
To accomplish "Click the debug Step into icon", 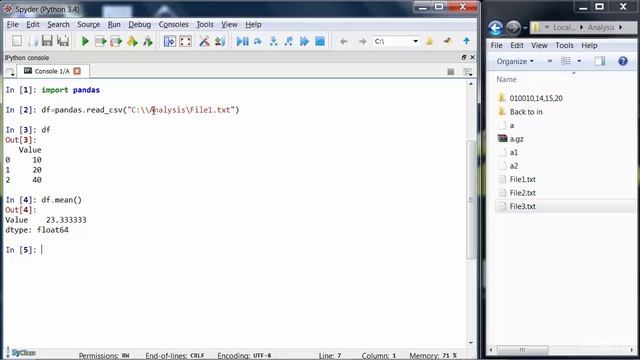I will point(273,41).
